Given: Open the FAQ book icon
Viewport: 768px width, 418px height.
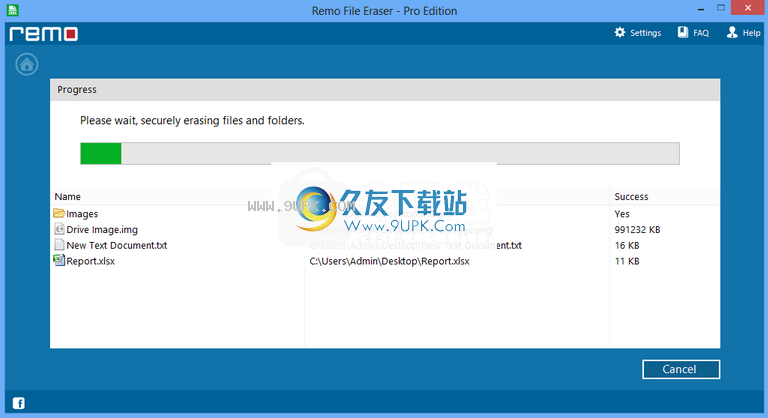Looking at the screenshot, I should (683, 32).
